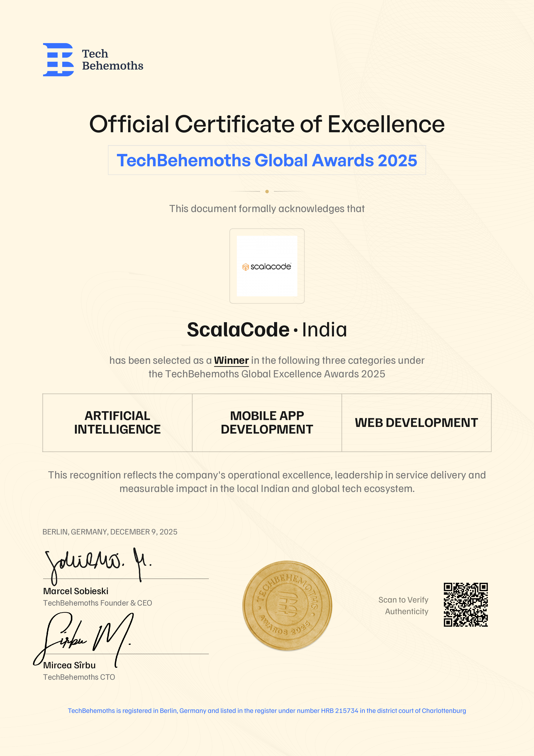Click the name Mircea Sîrbu
The width and height of the screenshot is (534, 756).
tap(69, 665)
